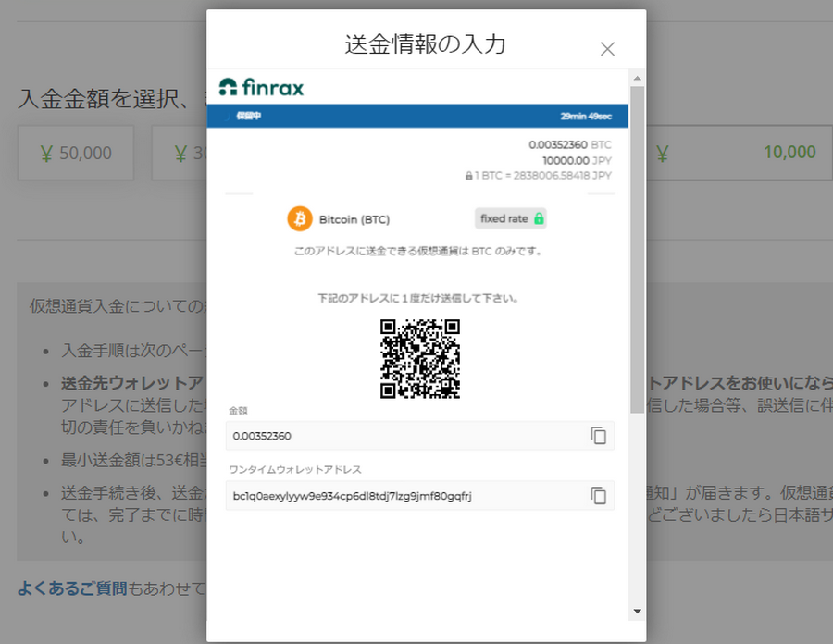Open the よくあるご質問 link
The width and height of the screenshot is (833, 644).
click(72, 588)
